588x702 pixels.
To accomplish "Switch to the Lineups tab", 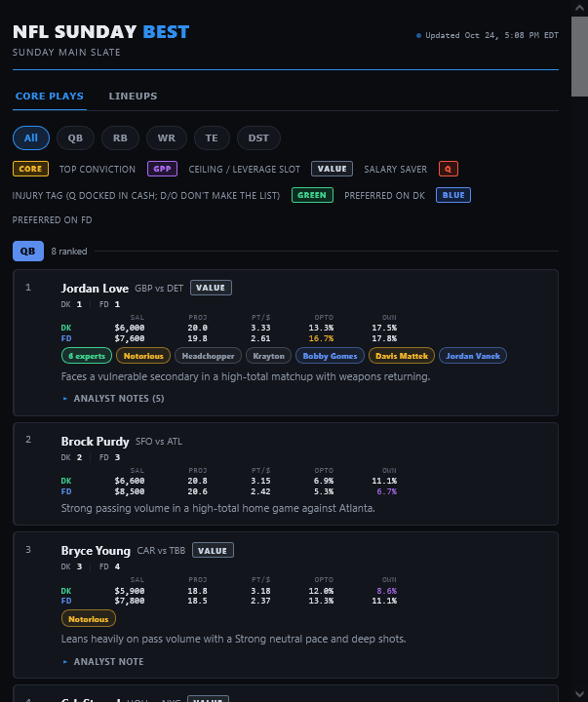I will [133, 97].
